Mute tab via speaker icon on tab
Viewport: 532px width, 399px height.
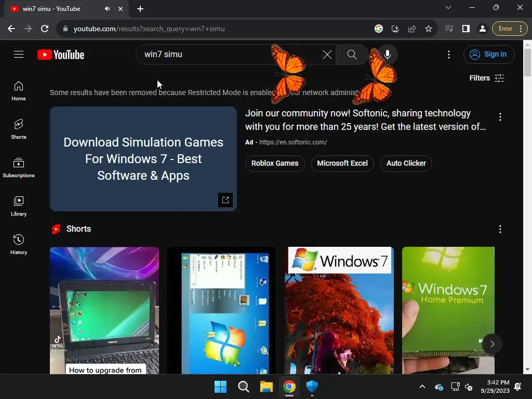tap(107, 9)
